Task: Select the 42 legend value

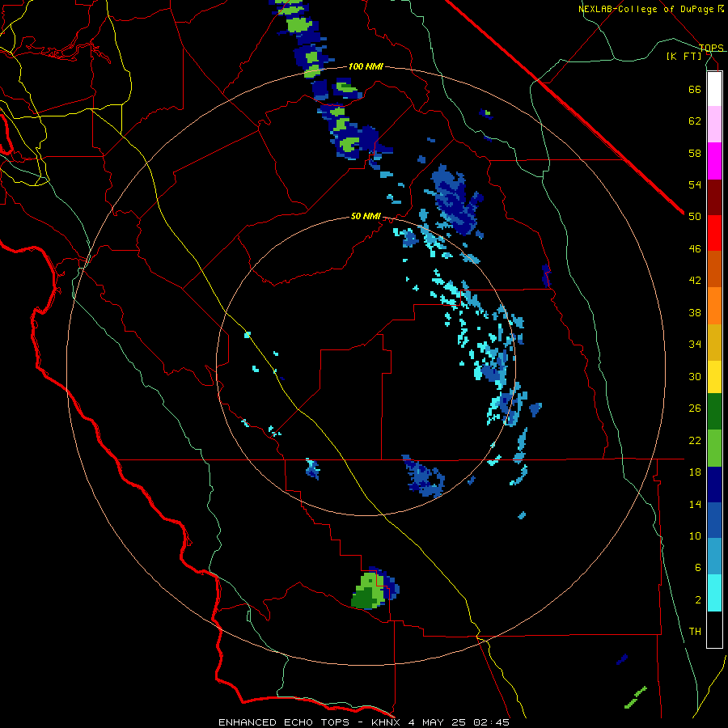Action: 695,281
